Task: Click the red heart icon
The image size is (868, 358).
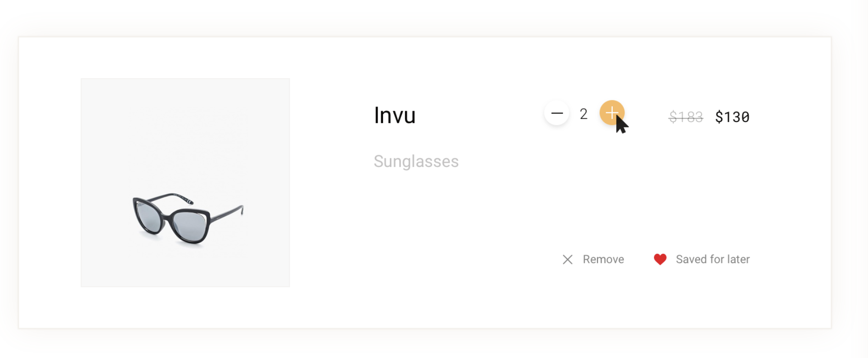Action: (660, 259)
